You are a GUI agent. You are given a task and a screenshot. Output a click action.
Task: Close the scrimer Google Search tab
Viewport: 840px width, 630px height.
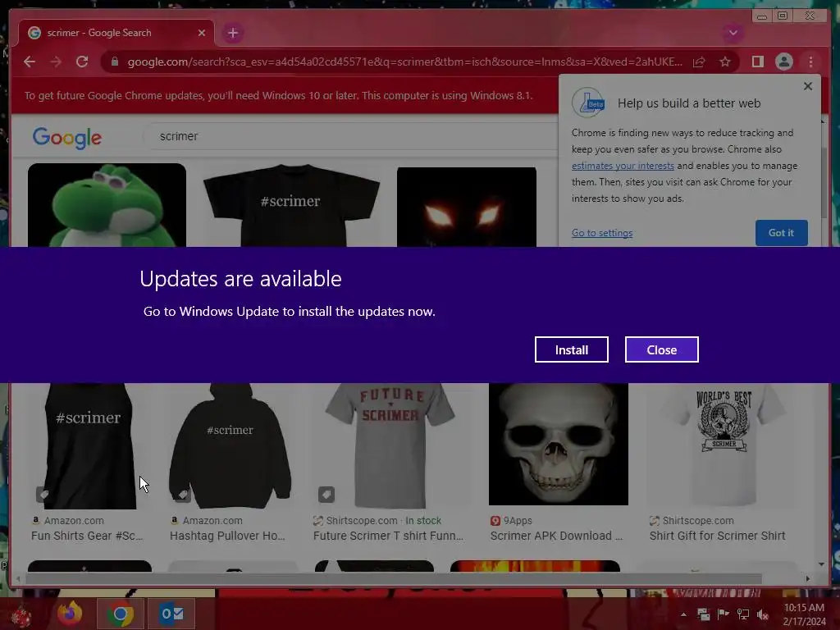click(202, 33)
